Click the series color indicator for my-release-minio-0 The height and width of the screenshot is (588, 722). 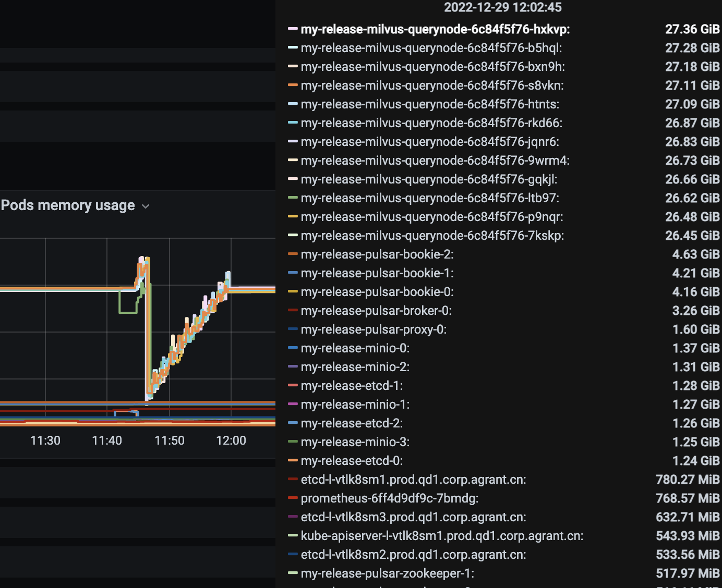pos(292,348)
